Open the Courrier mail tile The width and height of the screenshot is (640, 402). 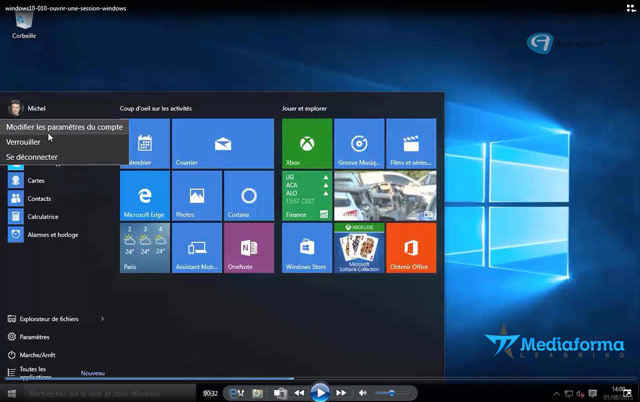(223, 143)
